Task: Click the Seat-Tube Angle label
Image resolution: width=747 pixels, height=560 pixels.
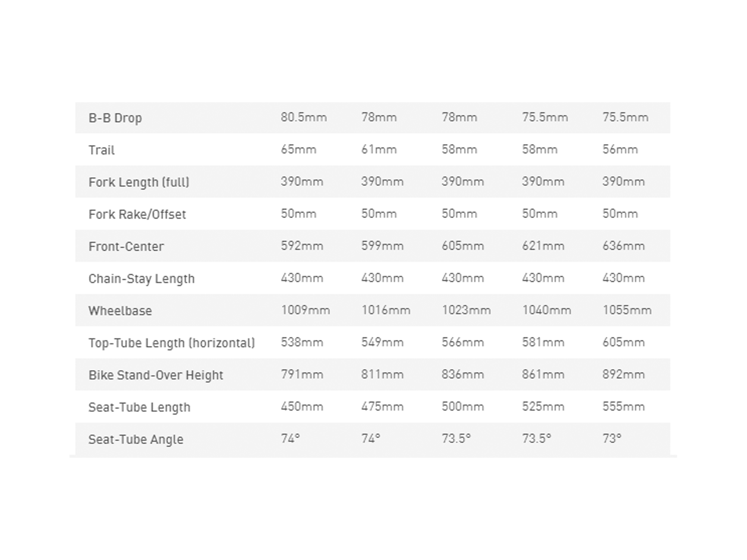Action: [136, 439]
